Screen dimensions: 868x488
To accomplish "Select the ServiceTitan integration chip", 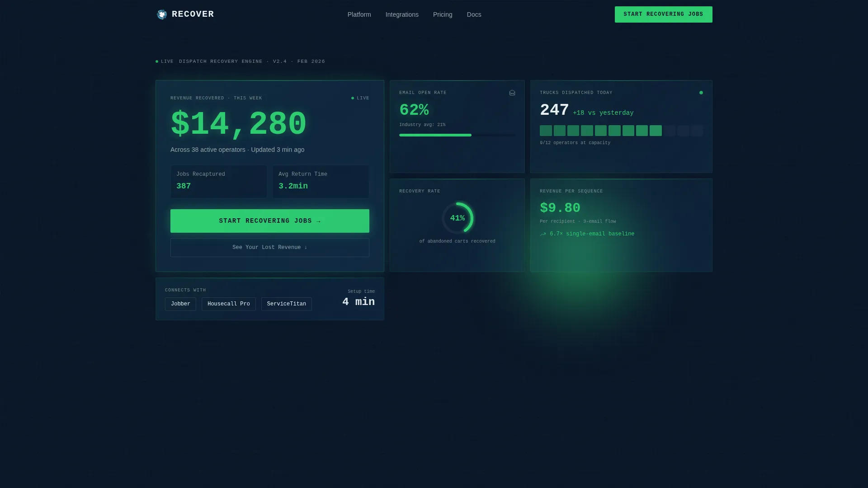I will point(287,304).
